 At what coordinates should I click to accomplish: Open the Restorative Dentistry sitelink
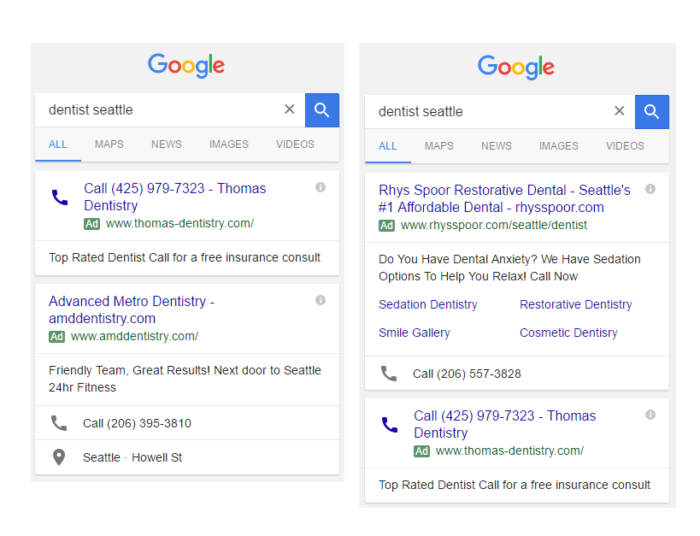[x=576, y=304]
